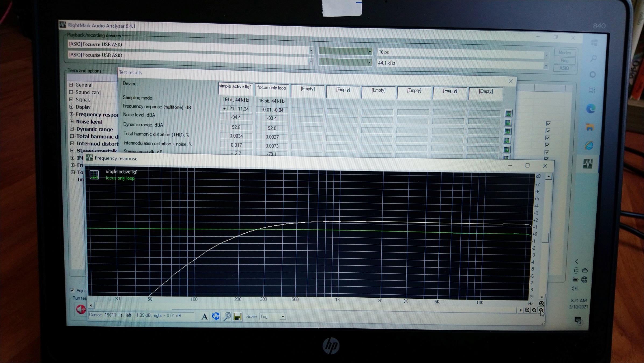Click the '+1.21, -11.34' frequency response cell

click(x=236, y=109)
